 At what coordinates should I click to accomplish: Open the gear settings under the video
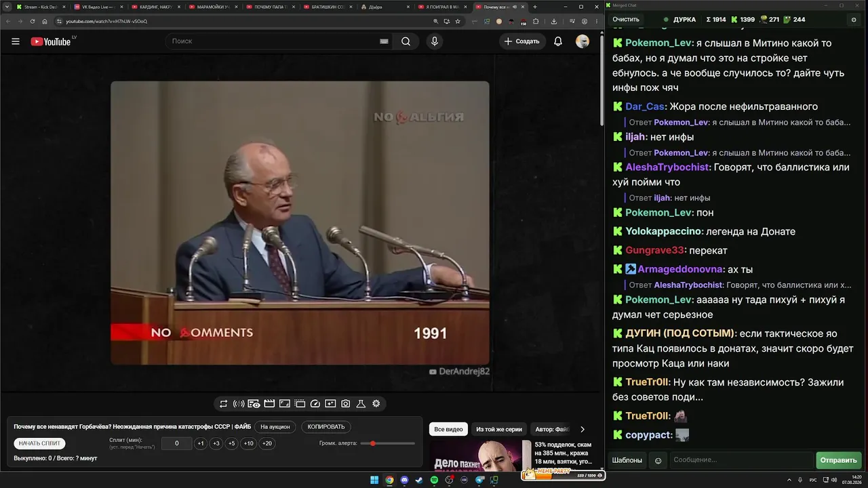(376, 404)
